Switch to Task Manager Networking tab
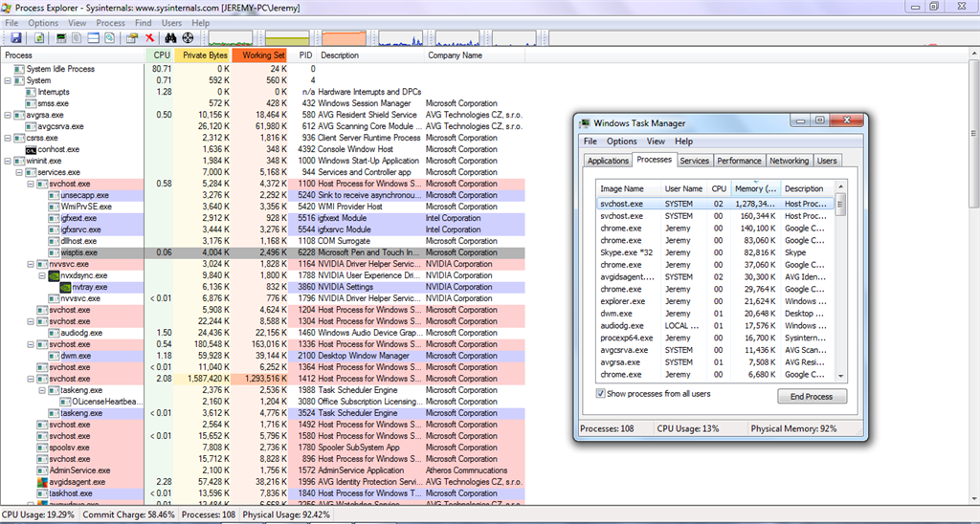980x524 pixels. coord(789,161)
